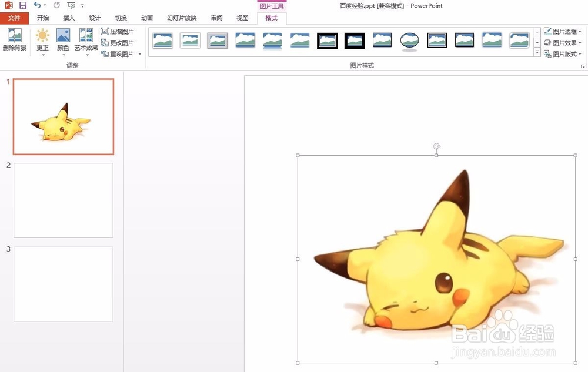Switch to the Design (设计) tab

95,18
